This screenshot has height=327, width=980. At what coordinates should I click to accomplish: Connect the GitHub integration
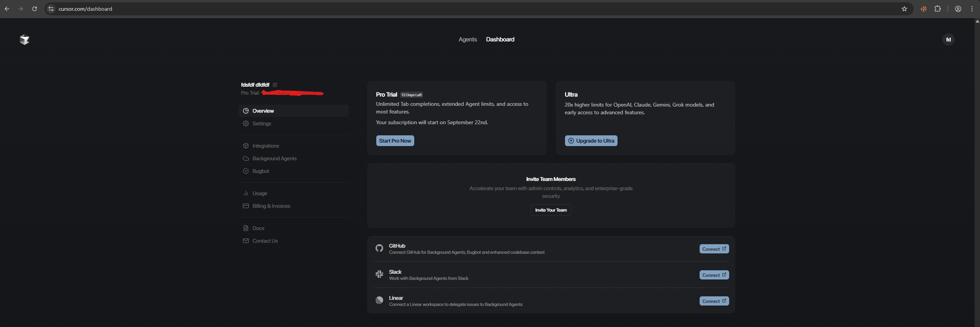(714, 249)
